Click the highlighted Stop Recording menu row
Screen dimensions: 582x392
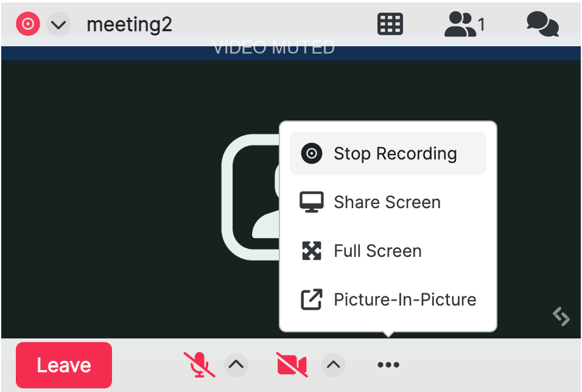click(x=387, y=153)
